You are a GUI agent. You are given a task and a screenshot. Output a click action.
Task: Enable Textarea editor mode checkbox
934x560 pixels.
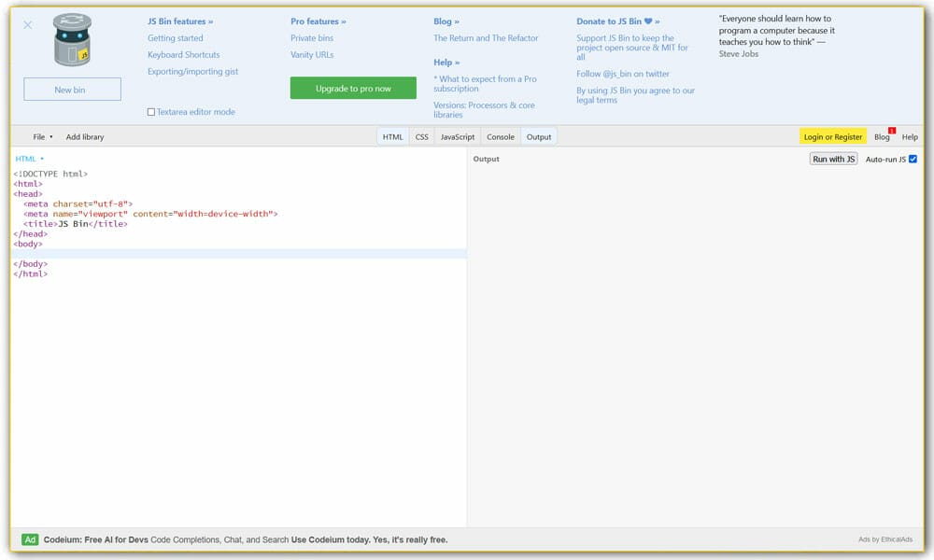(x=151, y=112)
